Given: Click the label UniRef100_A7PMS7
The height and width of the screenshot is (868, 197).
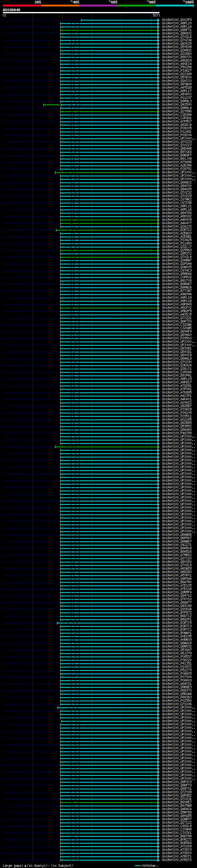Looking at the screenshot, I should (176, 121).
